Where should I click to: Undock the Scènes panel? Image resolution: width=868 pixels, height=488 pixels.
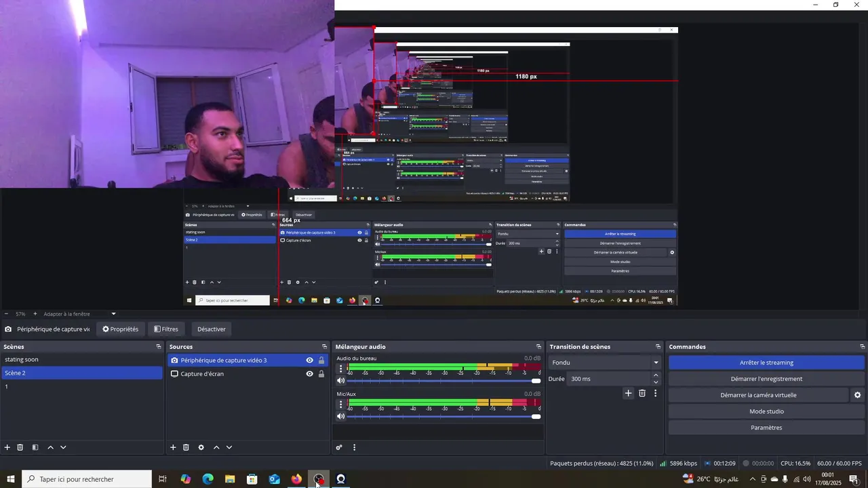tap(159, 347)
